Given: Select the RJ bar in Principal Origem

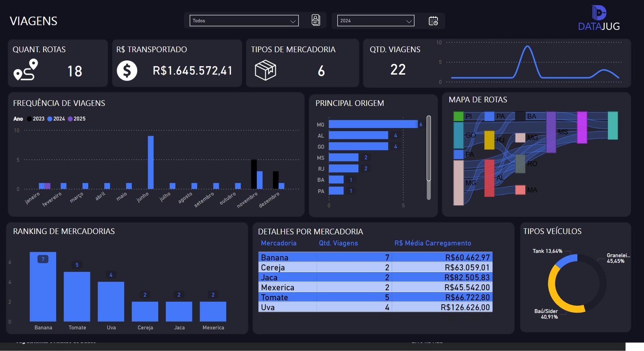Looking at the screenshot, I should [343, 168].
